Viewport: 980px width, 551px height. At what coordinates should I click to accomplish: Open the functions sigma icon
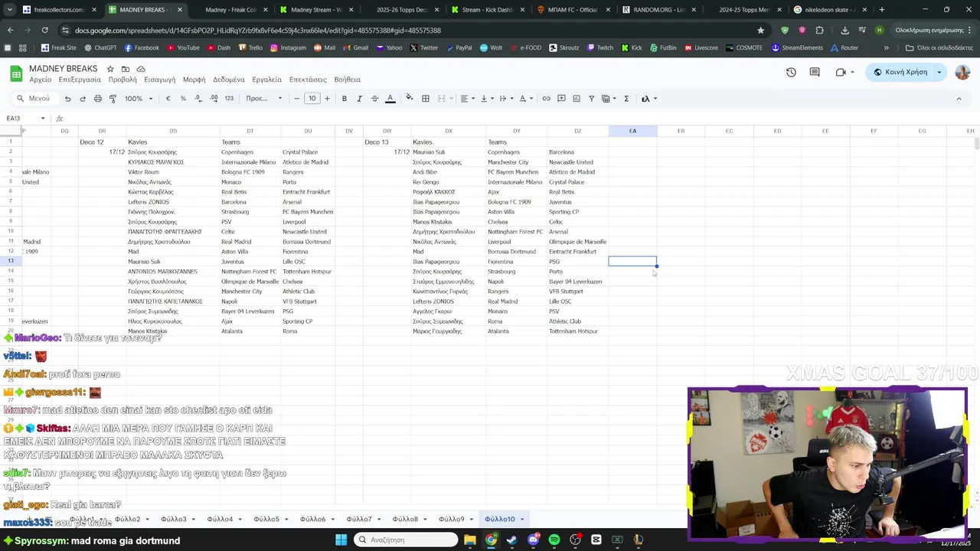tap(626, 99)
